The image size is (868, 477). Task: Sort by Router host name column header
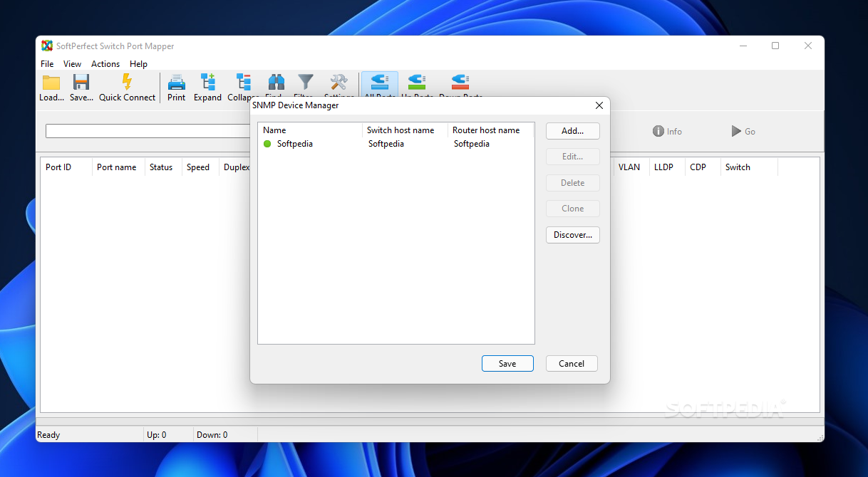(490, 130)
